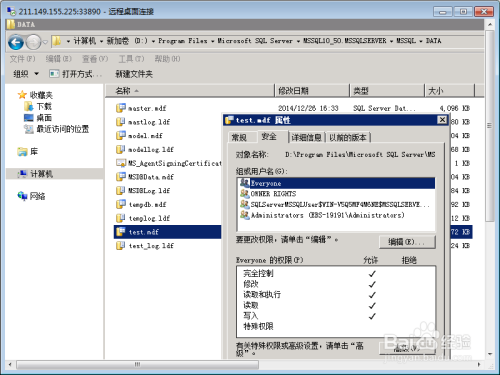The width and height of the screenshot is (500, 375).
Task: Open the 组织 dropdown
Action: tap(26, 74)
